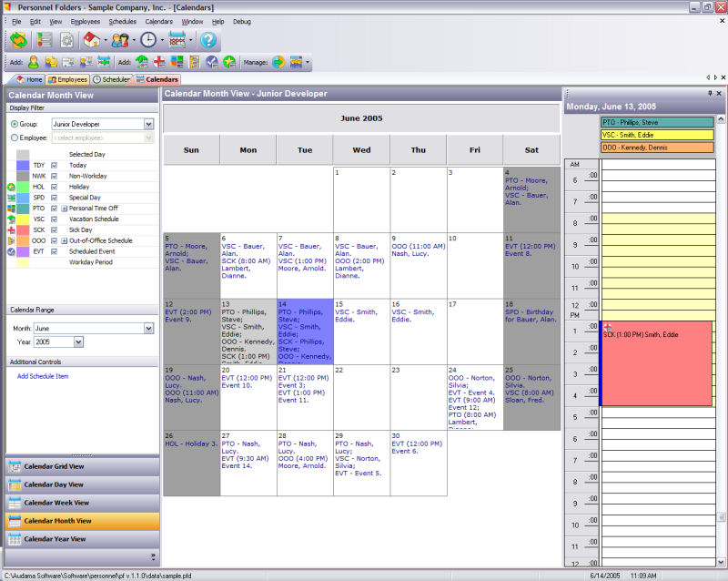The image size is (728, 581).
Task: Click the clock Scheduler toolbar icon
Action: click(147, 40)
